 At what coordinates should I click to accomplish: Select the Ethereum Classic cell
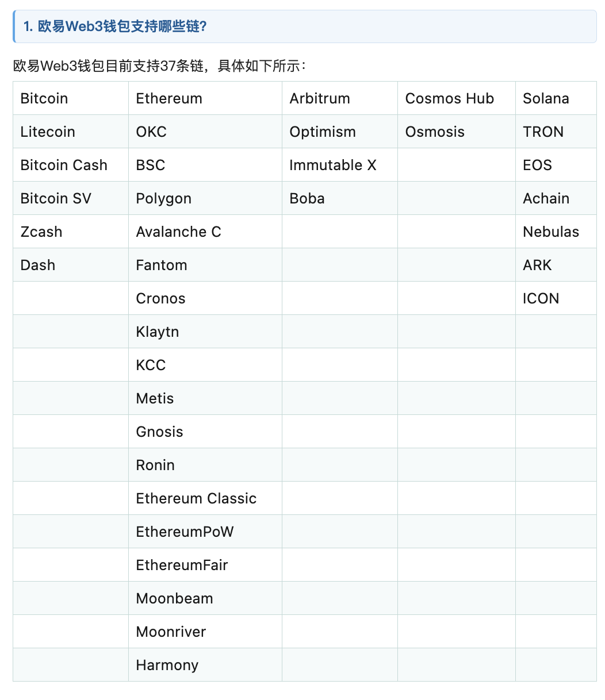[196, 498]
